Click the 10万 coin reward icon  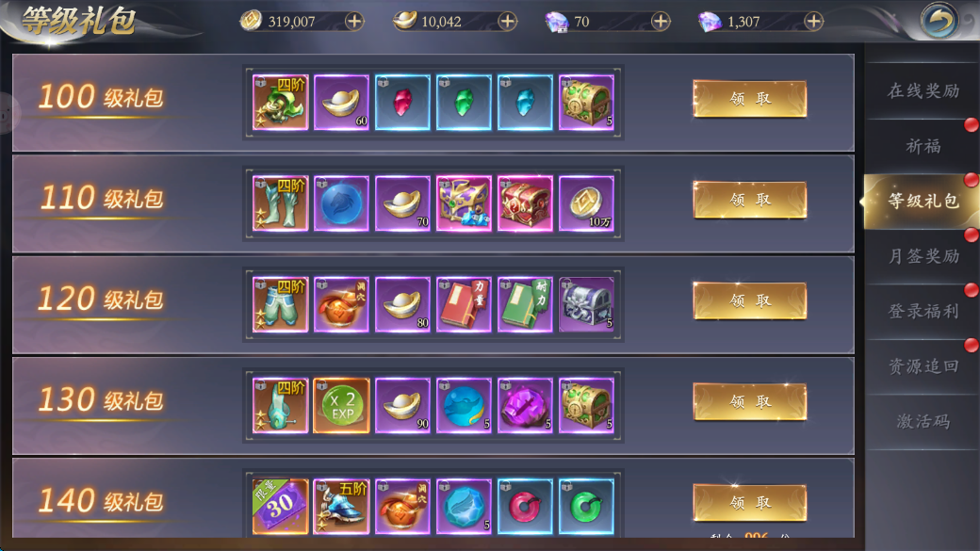[x=586, y=203]
